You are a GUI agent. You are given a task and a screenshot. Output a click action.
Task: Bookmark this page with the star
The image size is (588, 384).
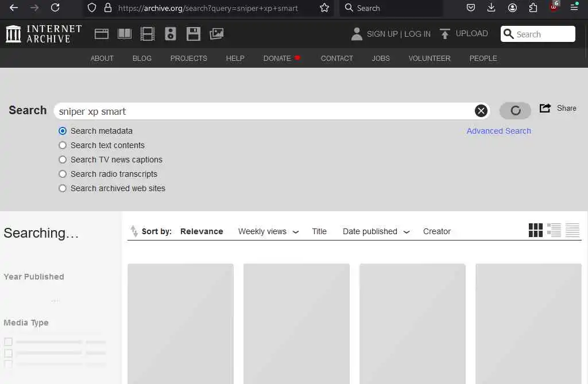[x=324, y=8]
